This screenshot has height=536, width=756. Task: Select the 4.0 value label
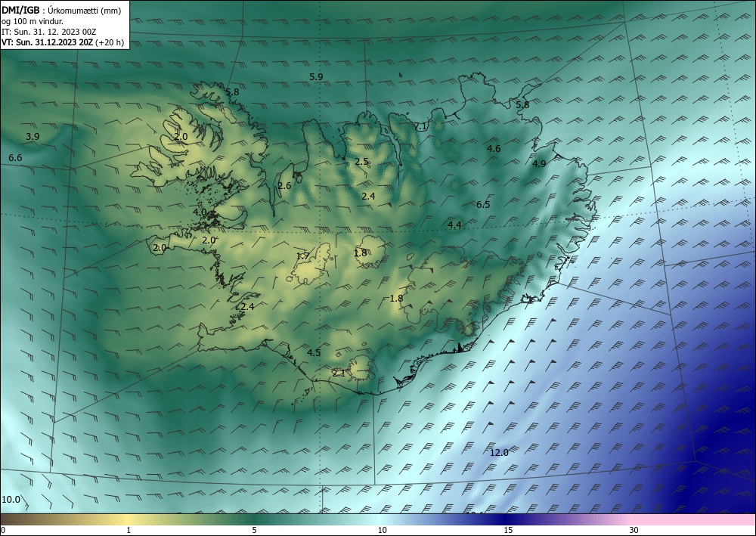200,212
